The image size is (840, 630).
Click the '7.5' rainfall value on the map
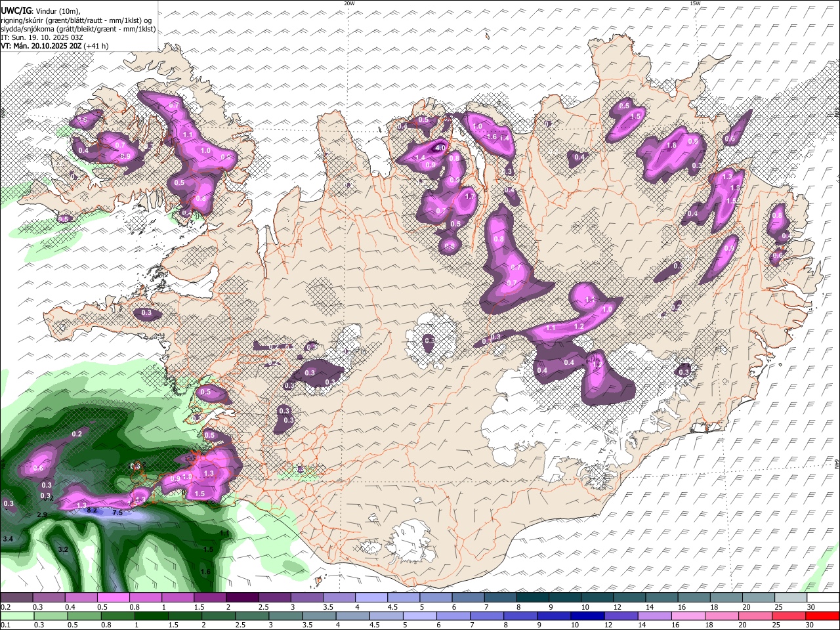117,513
